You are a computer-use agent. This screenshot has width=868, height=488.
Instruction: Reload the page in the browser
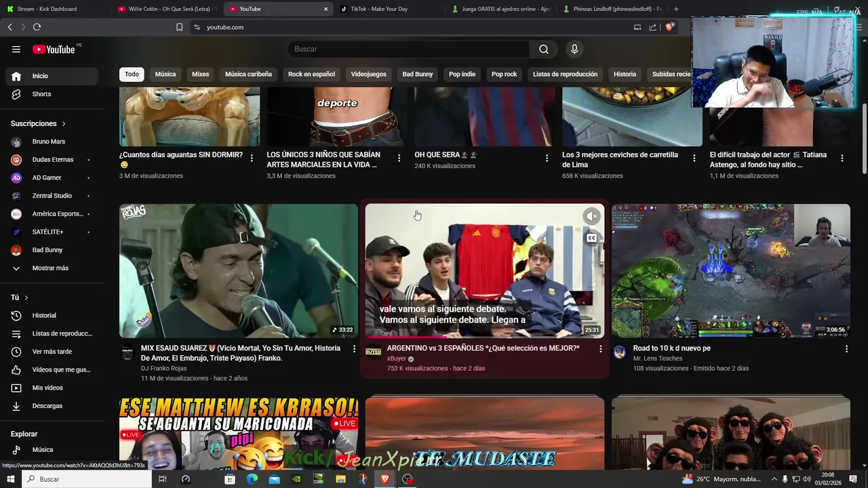tap(37, 27)
